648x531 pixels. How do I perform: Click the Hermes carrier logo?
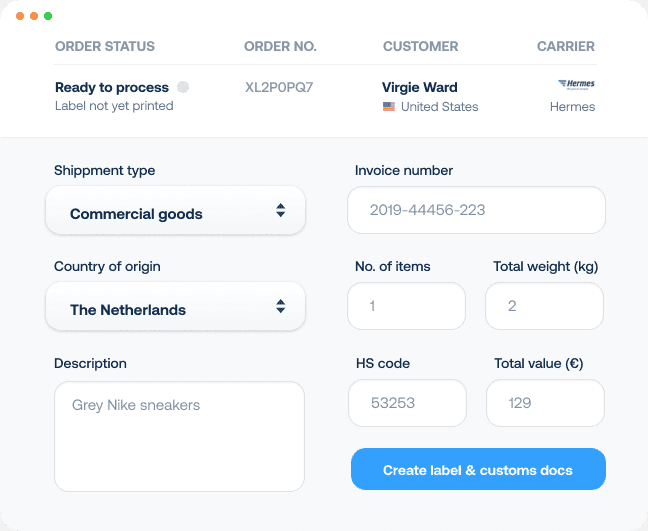(576, 84)
